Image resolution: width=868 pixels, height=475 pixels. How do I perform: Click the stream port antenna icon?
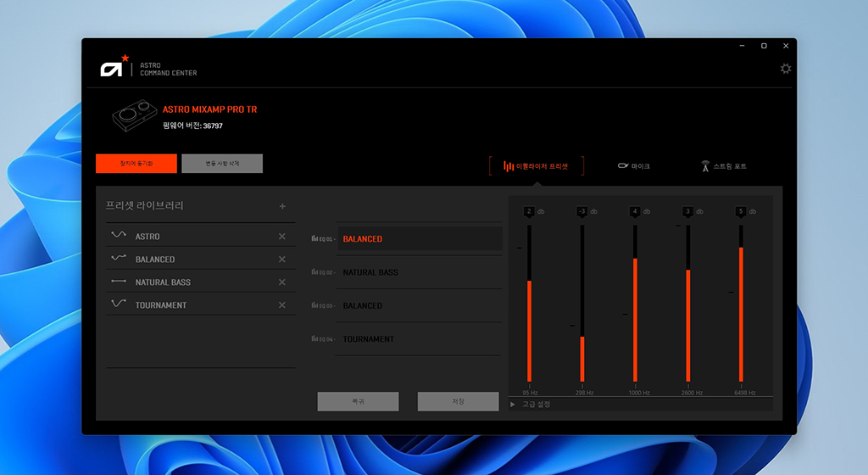click(x=705, y=165)
